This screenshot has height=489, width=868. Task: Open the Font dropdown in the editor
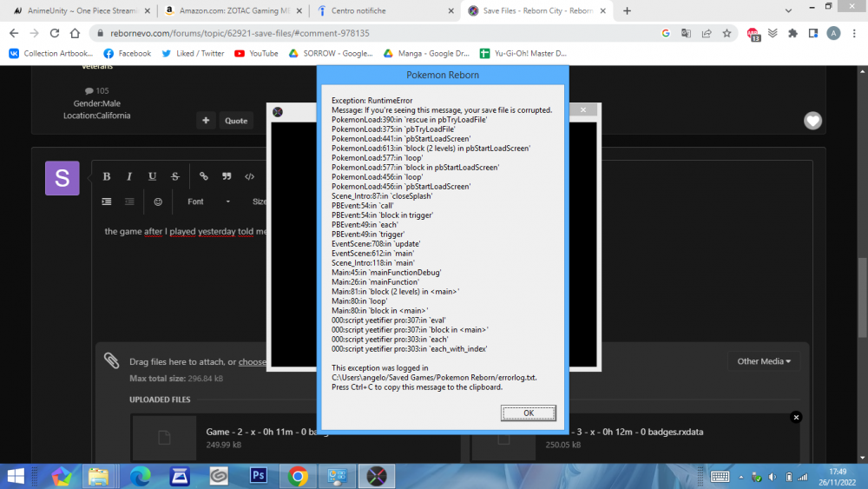point(208,202)
